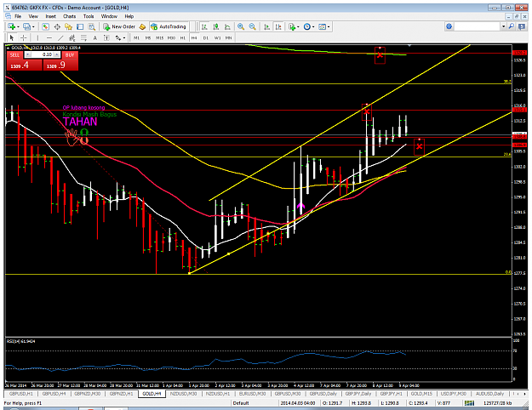Open the File menu
This screenshot has height=410, width=532.
[18, 16]
